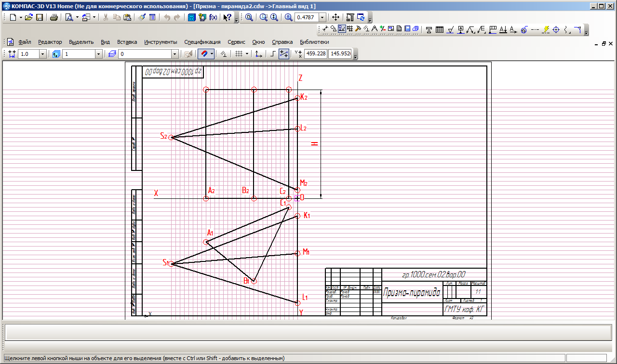Open the dropdown arrow beside the grid button
This screenshot has height=364, width=617.
click(247, 54)
